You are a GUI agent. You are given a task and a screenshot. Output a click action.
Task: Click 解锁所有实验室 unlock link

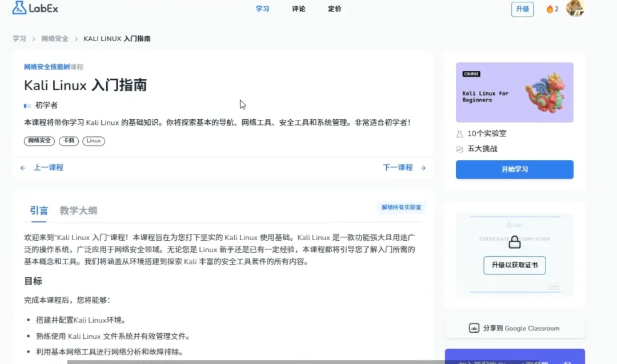pos(402,207)
